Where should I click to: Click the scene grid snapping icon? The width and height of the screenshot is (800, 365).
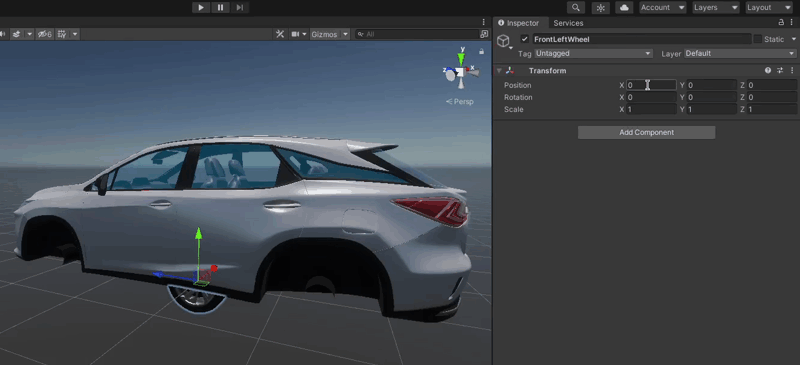[62, 34]
